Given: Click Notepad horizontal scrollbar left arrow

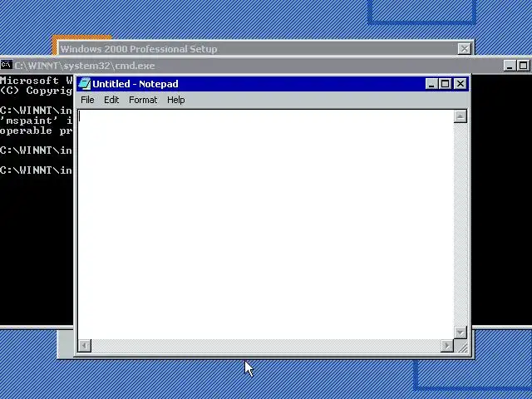Looking at the screenshot, I should (x=85, y=346).
